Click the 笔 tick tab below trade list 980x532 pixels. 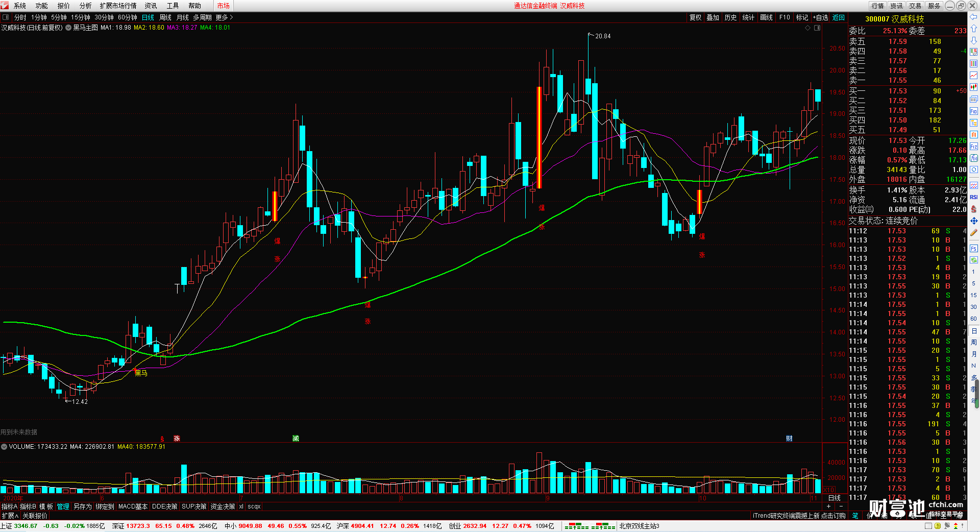tap(855, 516)
